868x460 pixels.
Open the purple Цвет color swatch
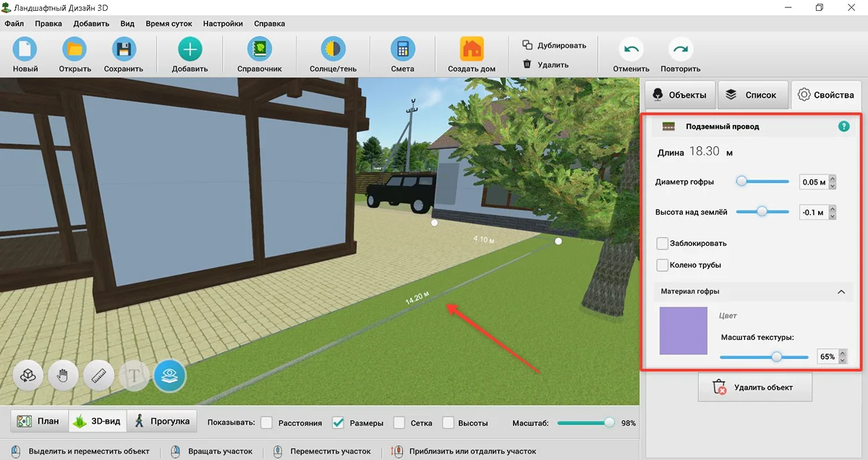tap(684, 331)
